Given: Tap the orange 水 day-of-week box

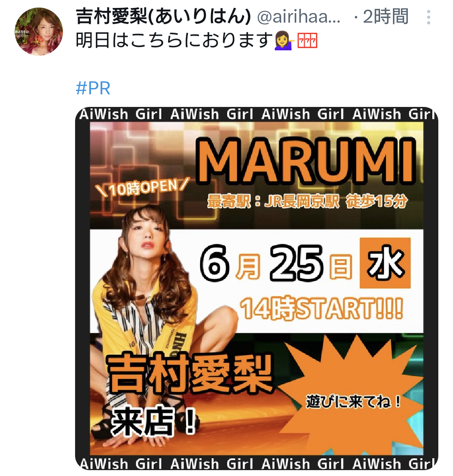Looking at the screenshot, I should coord(385,263).
